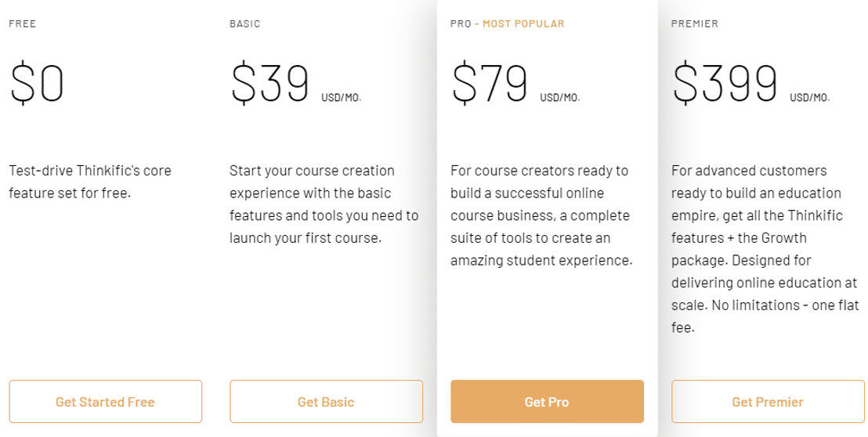Click USD/MO. beside the $79 price

click(x=560, y=98)
